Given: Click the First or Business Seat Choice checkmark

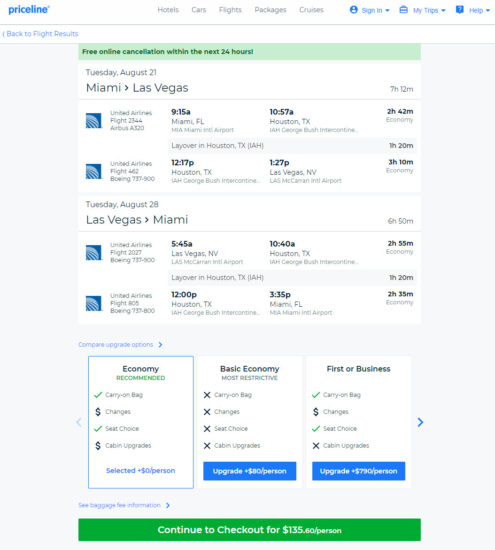Looking at the screenshot, I should point(316,429).
